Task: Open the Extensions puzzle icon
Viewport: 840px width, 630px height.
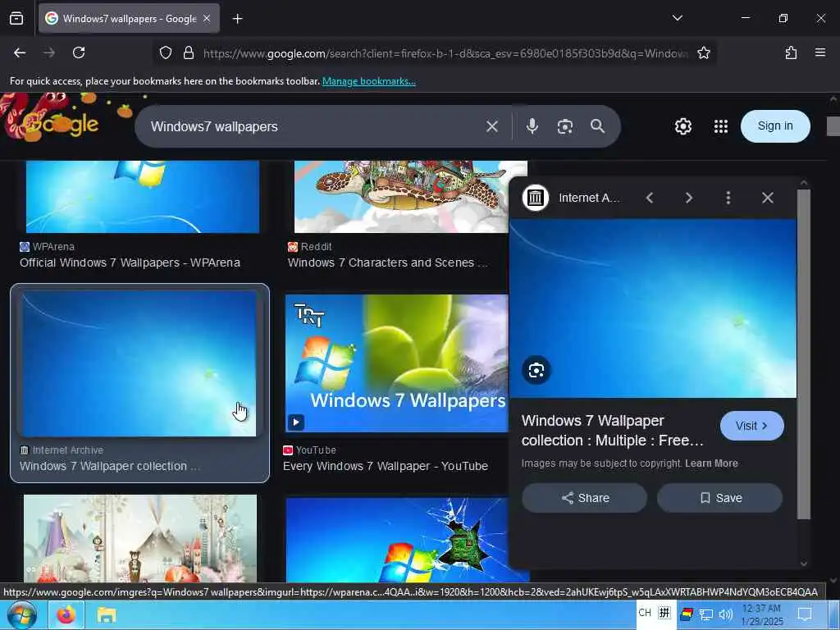Action: [791, 52]
